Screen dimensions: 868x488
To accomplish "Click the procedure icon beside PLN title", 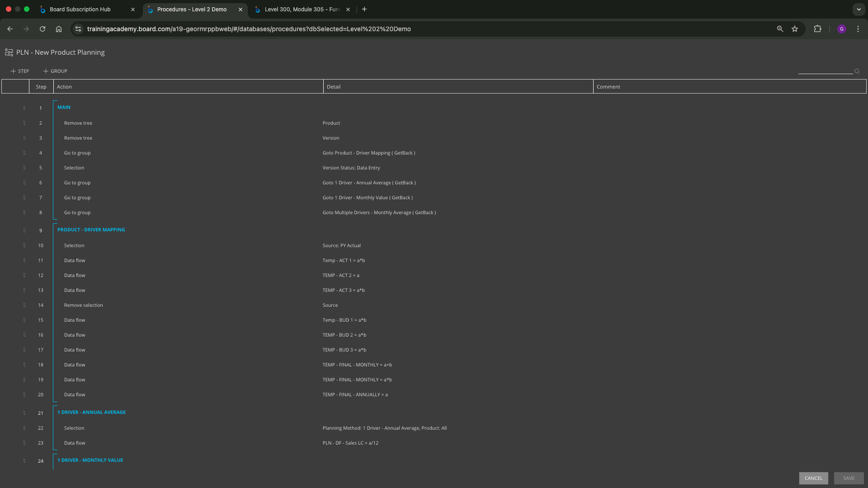I will click(x=9, y=52).
